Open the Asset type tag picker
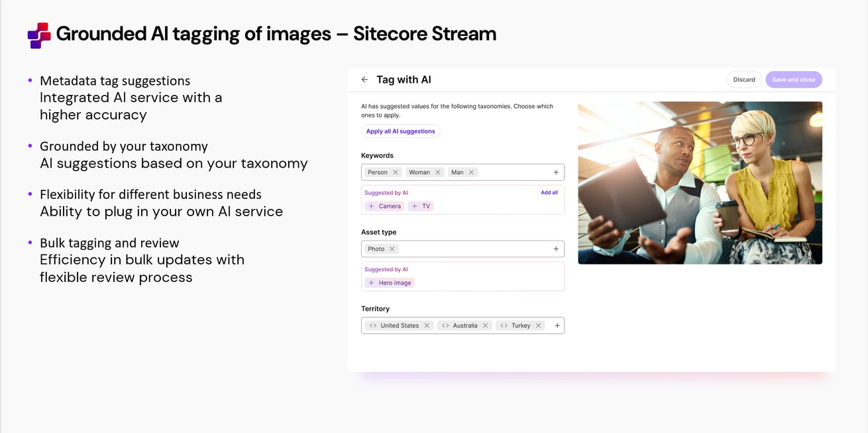The height and width of the screenshot is (433, 868). tap(556, 248)
